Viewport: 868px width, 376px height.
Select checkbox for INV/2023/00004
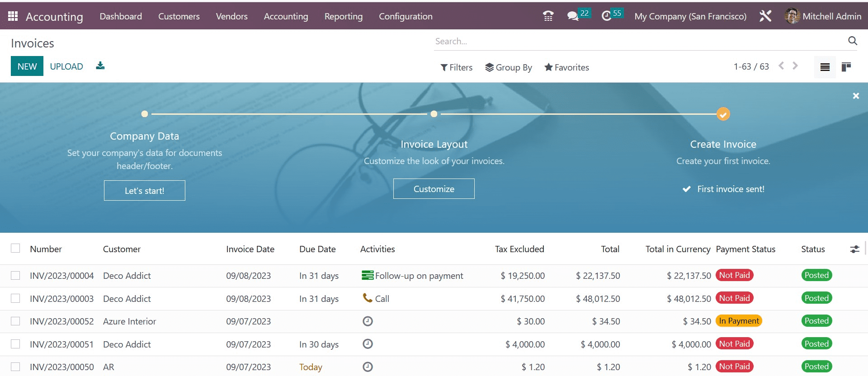tap(15, 276)
